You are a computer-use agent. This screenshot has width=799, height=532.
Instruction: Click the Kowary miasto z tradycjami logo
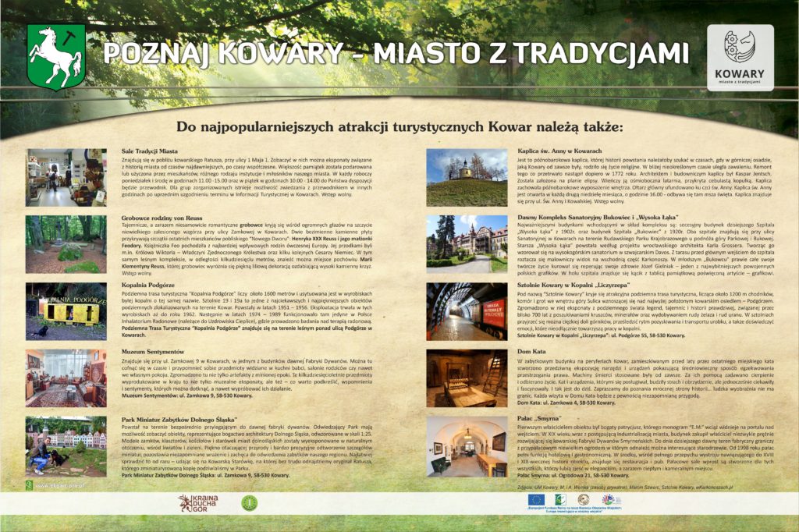pyautogui.click(x=739, y=59)
